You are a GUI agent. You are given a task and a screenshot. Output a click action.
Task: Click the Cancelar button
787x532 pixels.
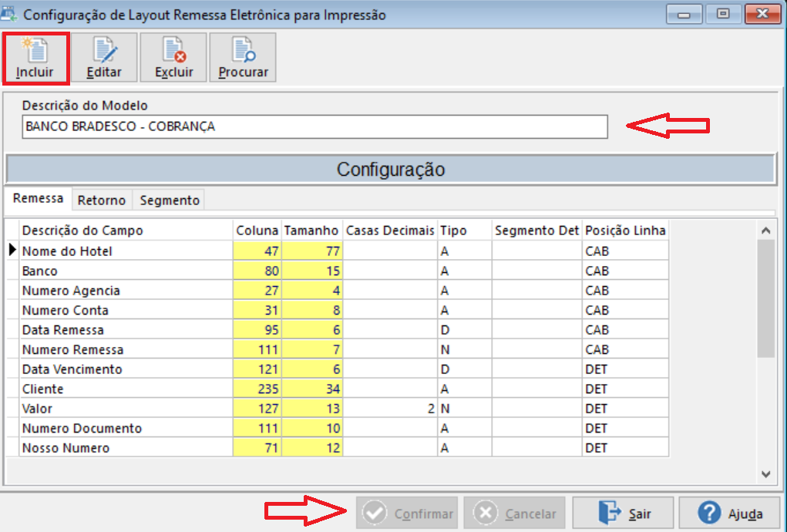click(513, 512)
